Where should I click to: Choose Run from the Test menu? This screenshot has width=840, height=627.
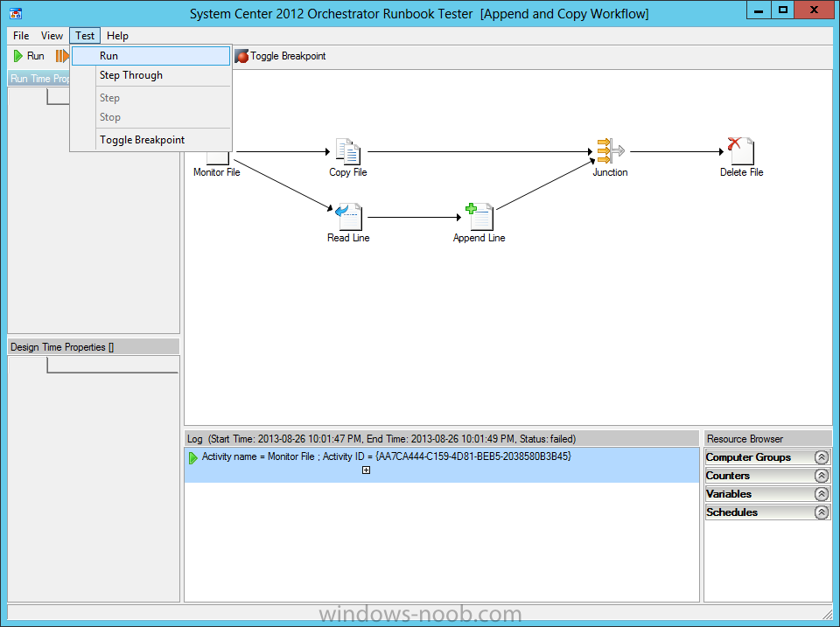click(x=151, y=56)
